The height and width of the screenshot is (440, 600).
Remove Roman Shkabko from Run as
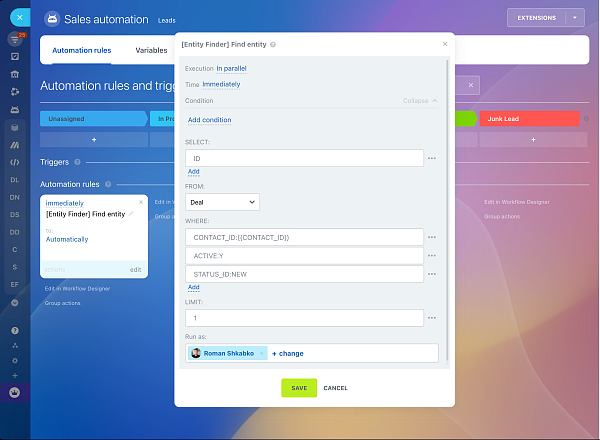coord(262,353)
